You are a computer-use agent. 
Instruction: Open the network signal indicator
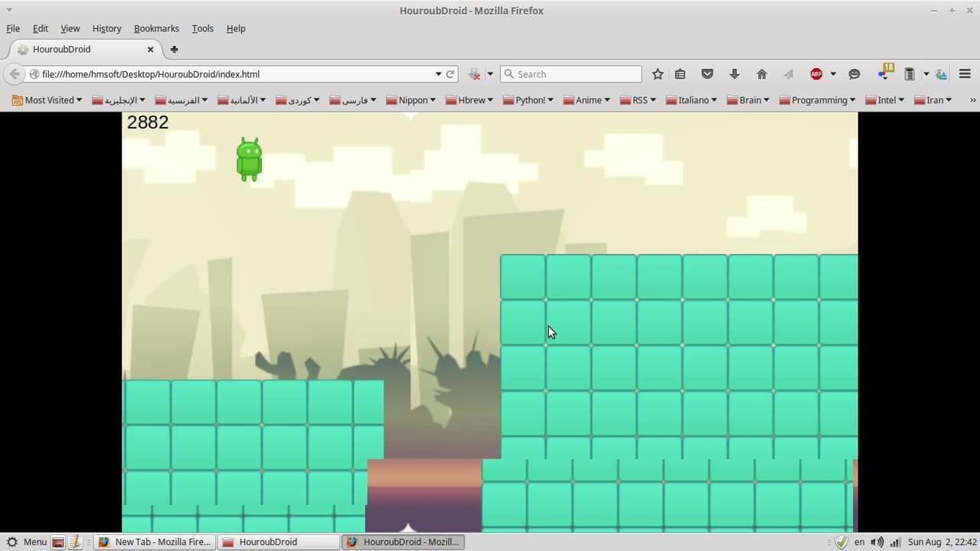pyautogui.click(x=895, y=542)
